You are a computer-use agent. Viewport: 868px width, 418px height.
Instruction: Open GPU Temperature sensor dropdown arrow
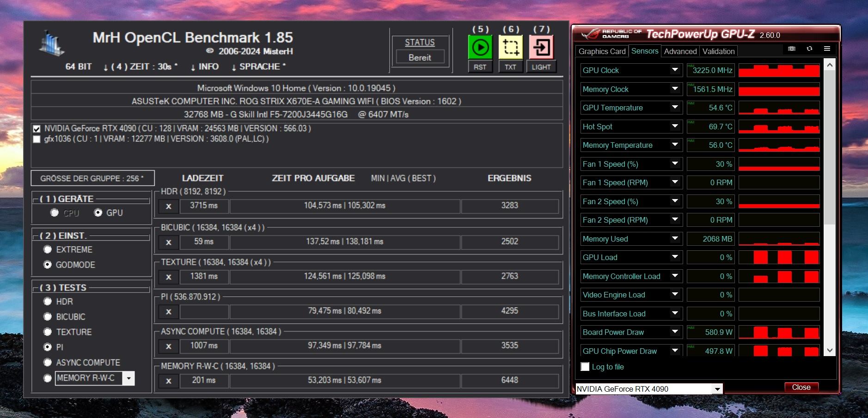click(675, 108)
